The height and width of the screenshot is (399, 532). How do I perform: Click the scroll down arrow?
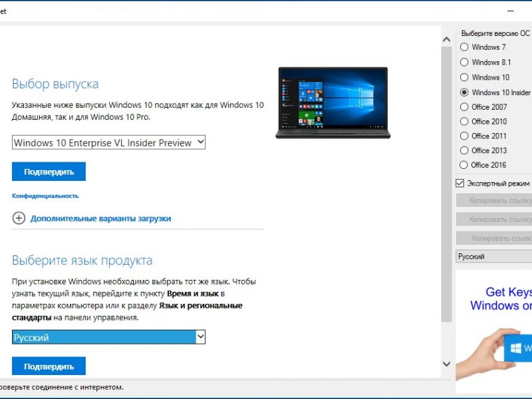pyautogui.click(x=446, y=364)
